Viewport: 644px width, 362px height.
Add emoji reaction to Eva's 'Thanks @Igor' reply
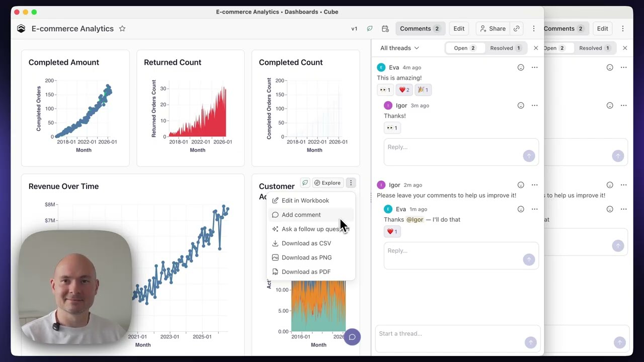(x=521, y=209)
